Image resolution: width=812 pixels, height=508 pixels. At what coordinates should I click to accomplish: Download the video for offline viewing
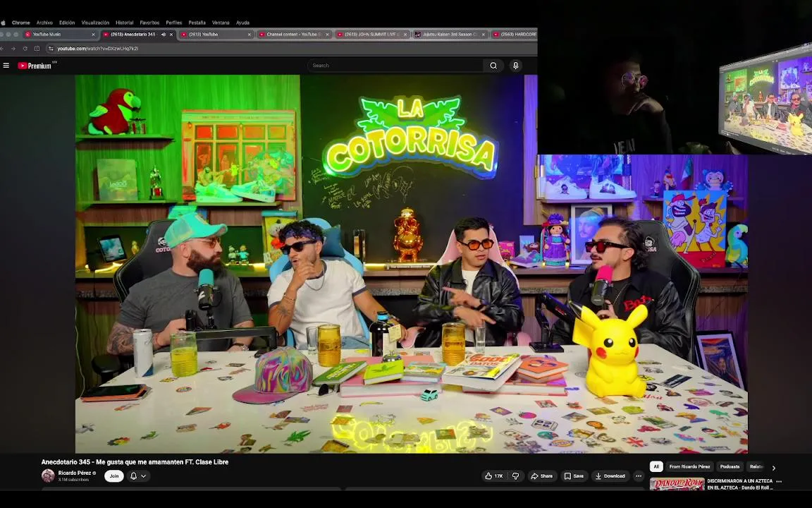(x=610, y=476)
